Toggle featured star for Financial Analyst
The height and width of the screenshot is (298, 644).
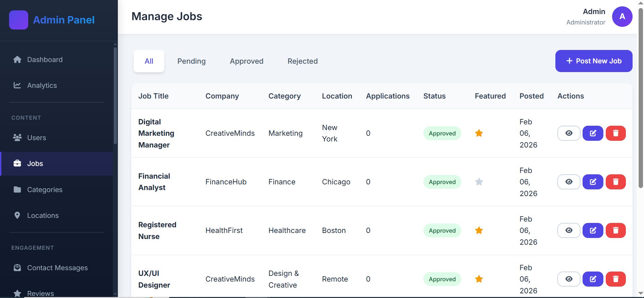[479, 182]
